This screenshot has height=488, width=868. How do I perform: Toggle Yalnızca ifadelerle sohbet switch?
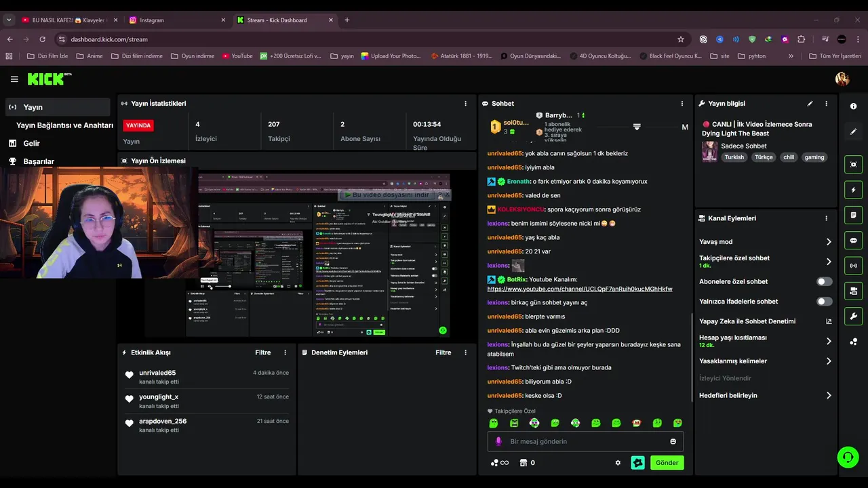point(825,302)
